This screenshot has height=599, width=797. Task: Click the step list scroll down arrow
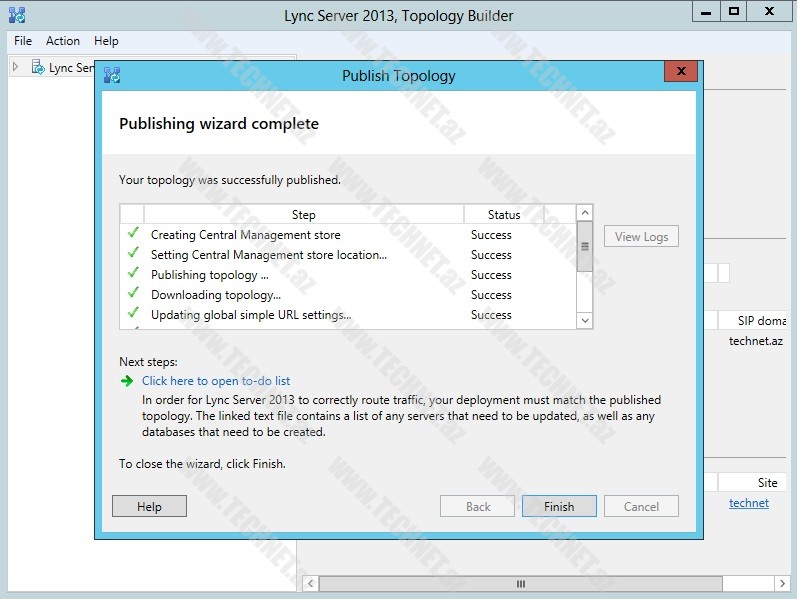point(585,320)
